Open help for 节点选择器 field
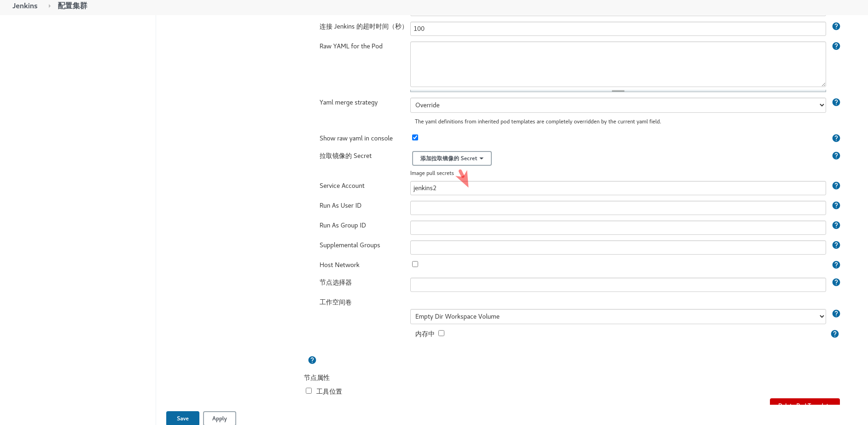 (x=836, y=282)
